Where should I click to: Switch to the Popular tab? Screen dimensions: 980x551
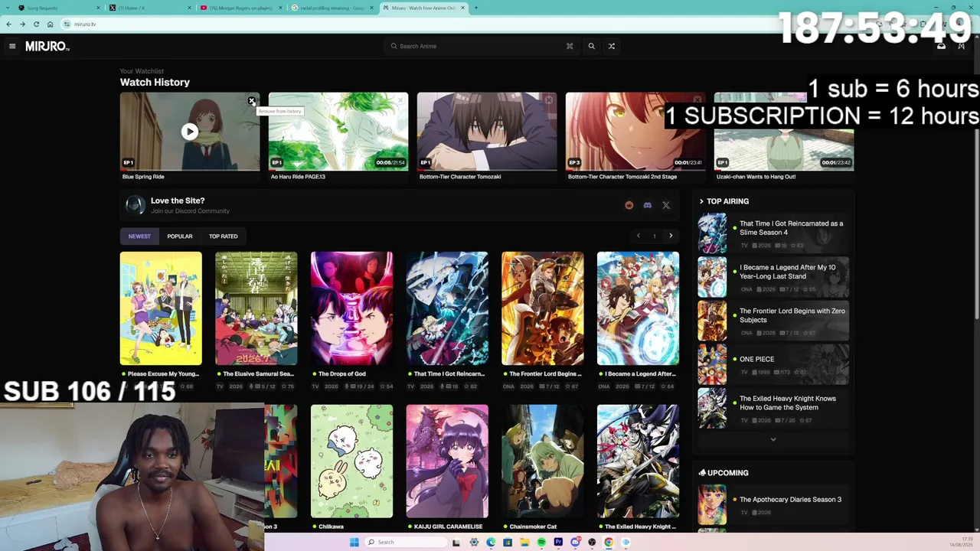point(180,236)
